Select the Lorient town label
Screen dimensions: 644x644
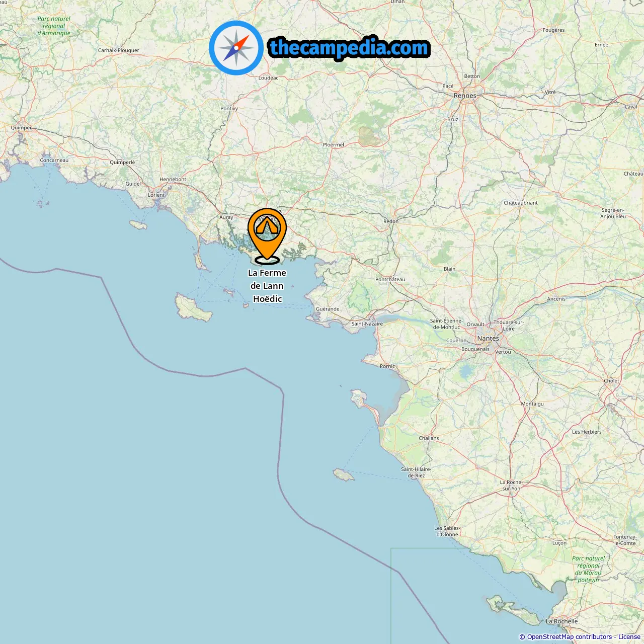click(156, 195)
